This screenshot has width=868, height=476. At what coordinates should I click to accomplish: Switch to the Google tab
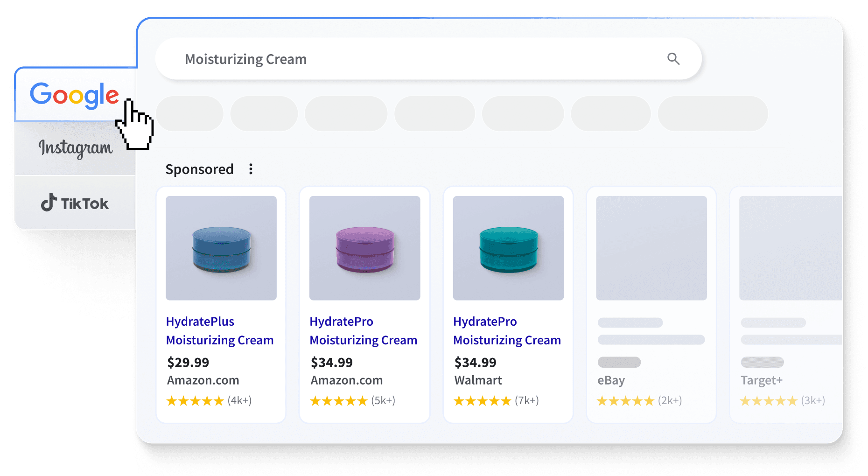coord(75,95)
